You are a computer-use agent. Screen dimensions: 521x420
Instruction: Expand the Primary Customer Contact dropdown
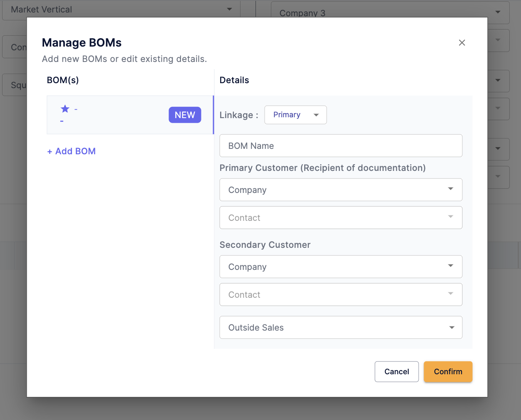click(x=340, y=217)
